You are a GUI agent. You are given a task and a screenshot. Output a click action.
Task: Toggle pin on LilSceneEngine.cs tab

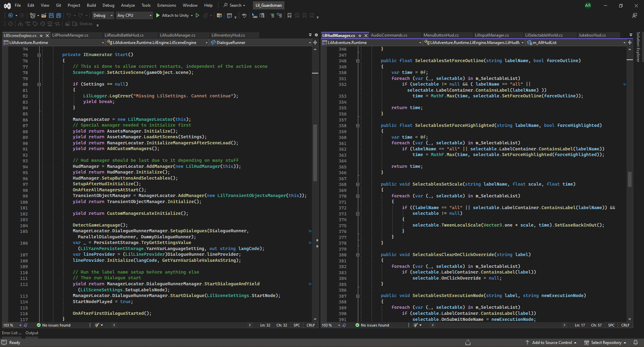(x=41, y=36)
